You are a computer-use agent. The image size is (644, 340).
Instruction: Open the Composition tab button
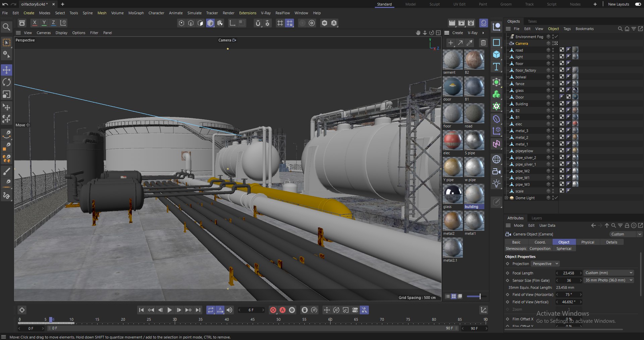click(540, 248)
